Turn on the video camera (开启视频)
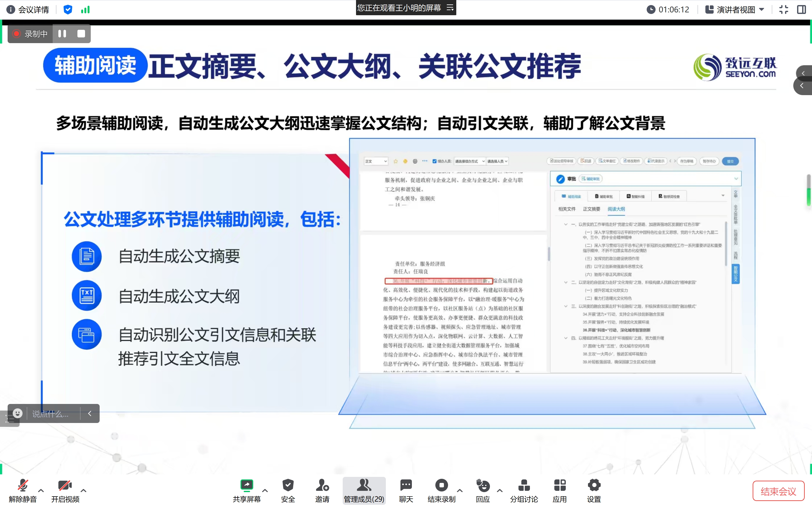Screen dimensions: 812x507 coord(65,485)
